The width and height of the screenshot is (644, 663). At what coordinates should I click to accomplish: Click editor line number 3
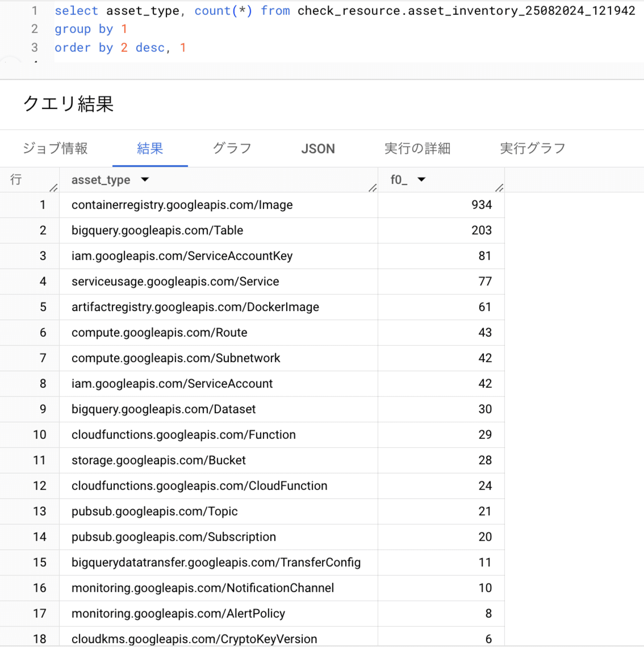coord(34,48)
